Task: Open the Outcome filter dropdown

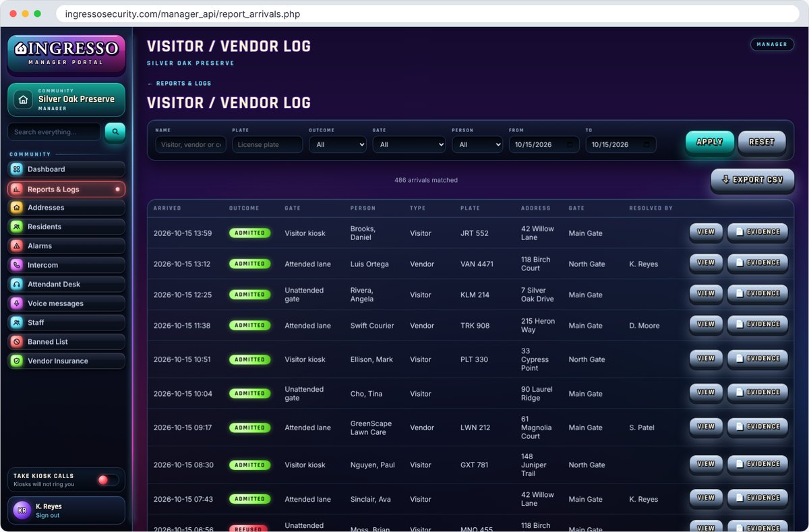Action: click(x=338, y=145)
